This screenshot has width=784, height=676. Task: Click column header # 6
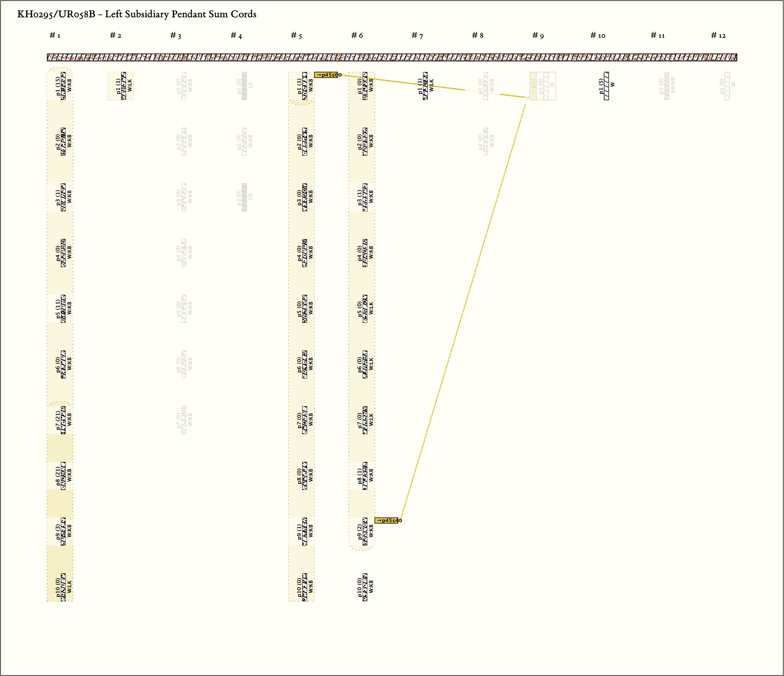pyautogui.click(x=357, y=36)
